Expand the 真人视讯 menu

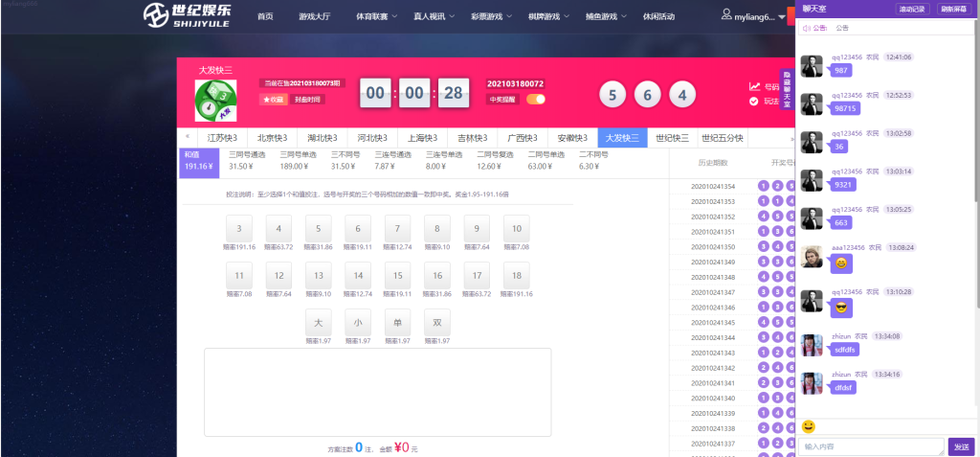434,16
